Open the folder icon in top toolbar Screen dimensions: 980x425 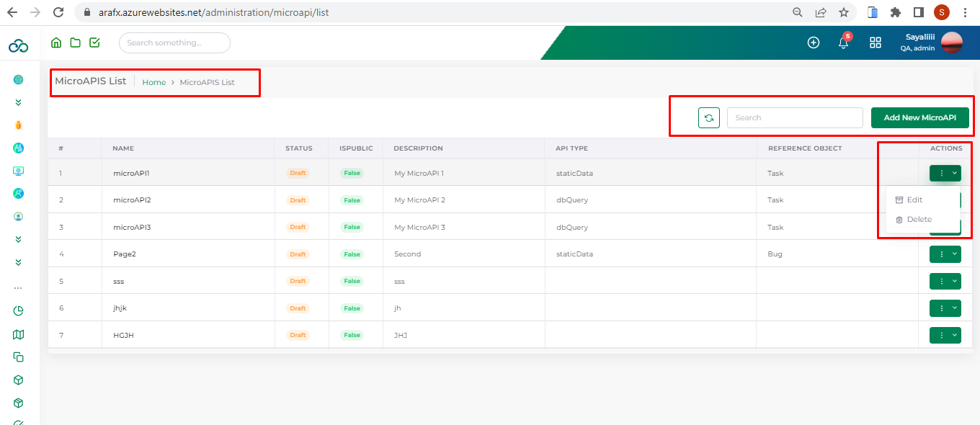pyautogui.click(x=75, y=42)
